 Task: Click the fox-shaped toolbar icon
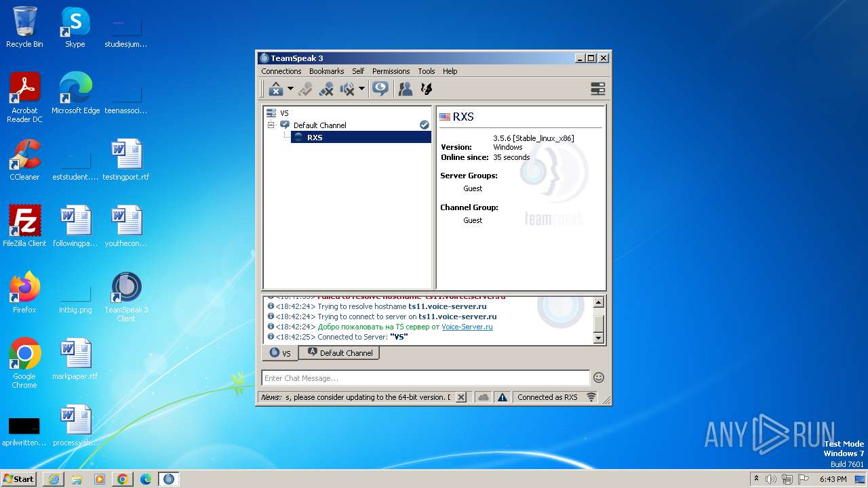pyautogui.click(x=427, y=89)
